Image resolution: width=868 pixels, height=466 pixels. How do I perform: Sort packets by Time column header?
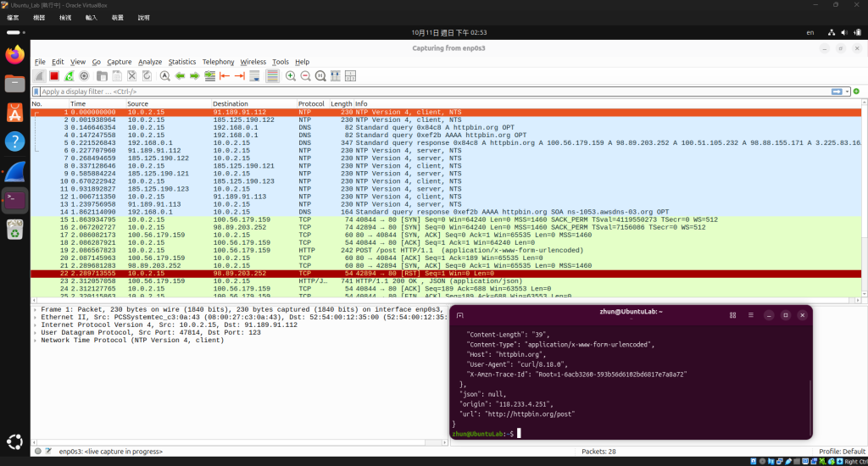[97, 104]
